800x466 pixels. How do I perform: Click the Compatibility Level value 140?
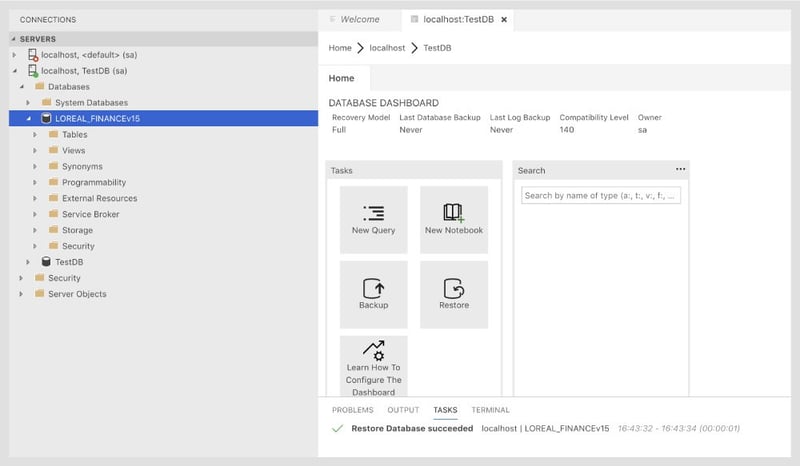click(x=566, y=130)
